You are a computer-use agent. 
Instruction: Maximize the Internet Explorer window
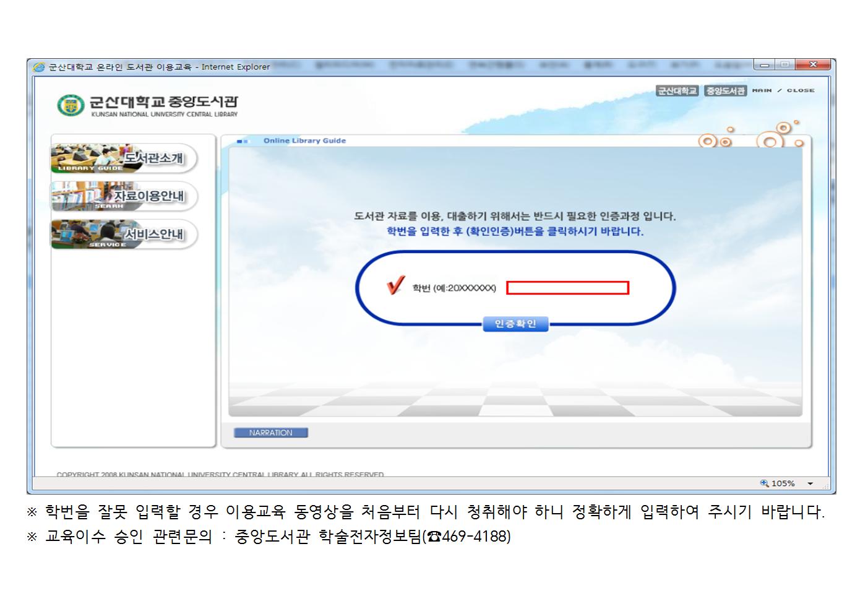(x=785, y=65)
